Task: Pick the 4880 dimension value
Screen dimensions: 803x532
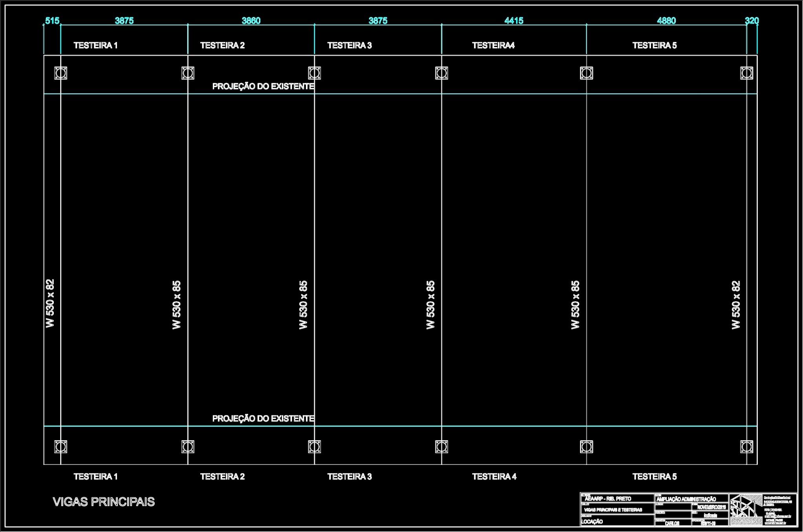Action: click(x=666, y=20)
